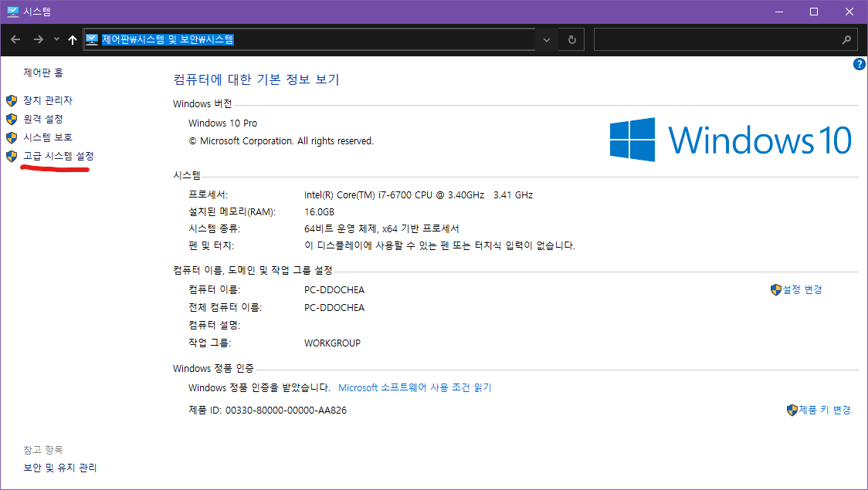The image size is (868, 490).
Task: Click the heading 컴퓨터에 대한 기본 정보 보기
Action: point(256,79)
